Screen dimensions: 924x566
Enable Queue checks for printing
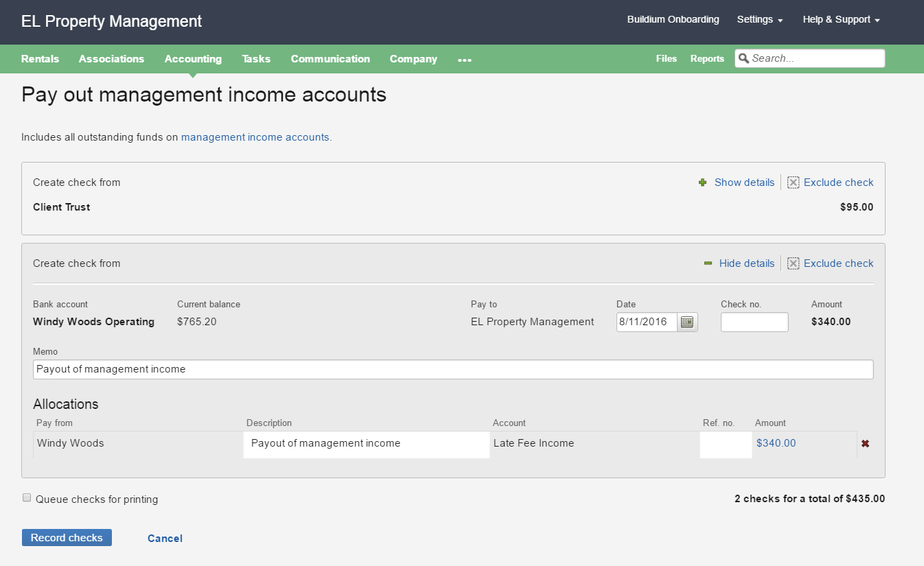[x=27, y=497]
